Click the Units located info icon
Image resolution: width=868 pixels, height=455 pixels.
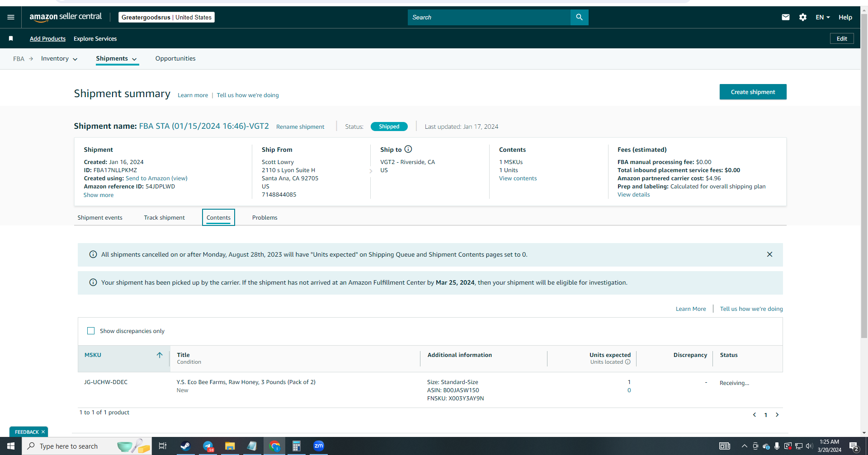[x=627, y=362]
